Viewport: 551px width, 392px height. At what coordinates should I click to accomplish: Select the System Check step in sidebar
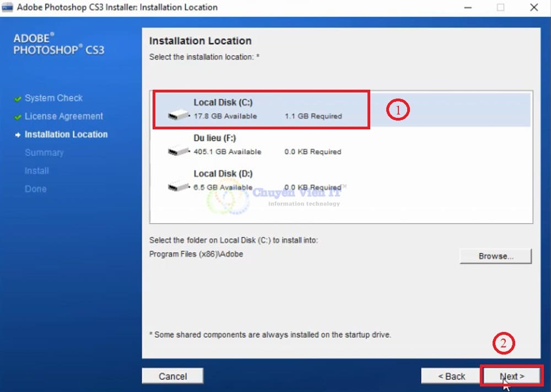[53, 98]
